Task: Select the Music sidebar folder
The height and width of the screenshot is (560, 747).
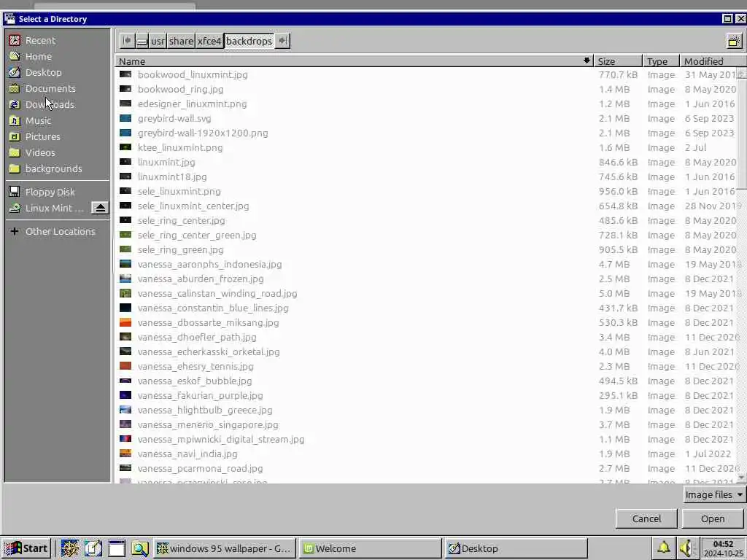Action: [x=57, y=120]
